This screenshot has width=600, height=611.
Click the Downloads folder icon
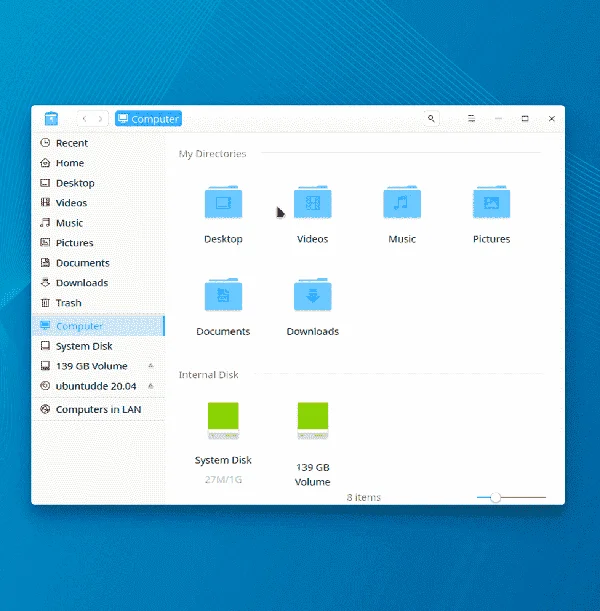pyautogui.click(x=312, y=295)
